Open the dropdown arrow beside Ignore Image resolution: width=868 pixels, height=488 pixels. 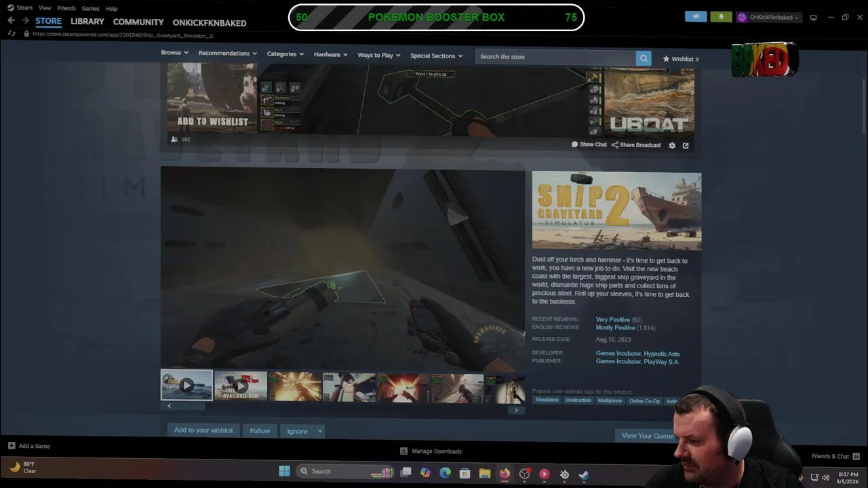coord(319,431)
